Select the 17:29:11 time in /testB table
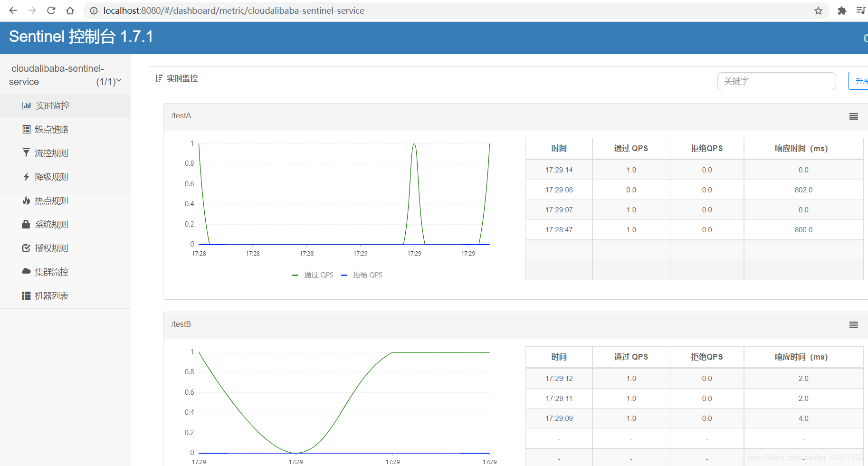This screenshot has width=868, height=466. (x=559, y=398)
